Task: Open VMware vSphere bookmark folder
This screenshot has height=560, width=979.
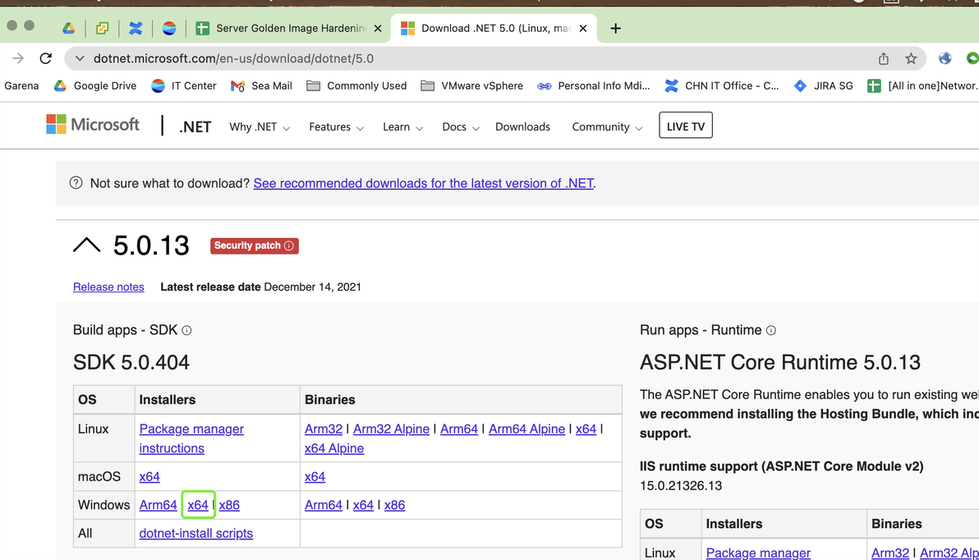Action: tap(472, 85)
